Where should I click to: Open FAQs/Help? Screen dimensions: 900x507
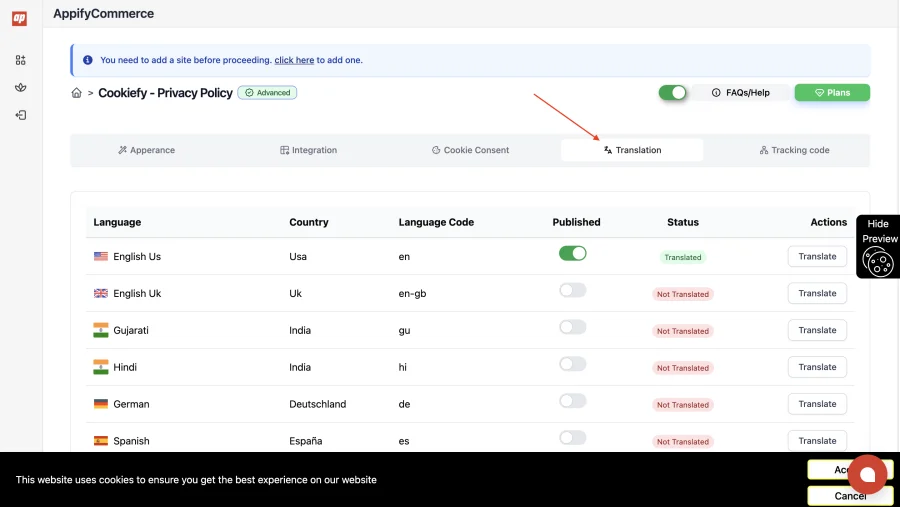[740, 92]
